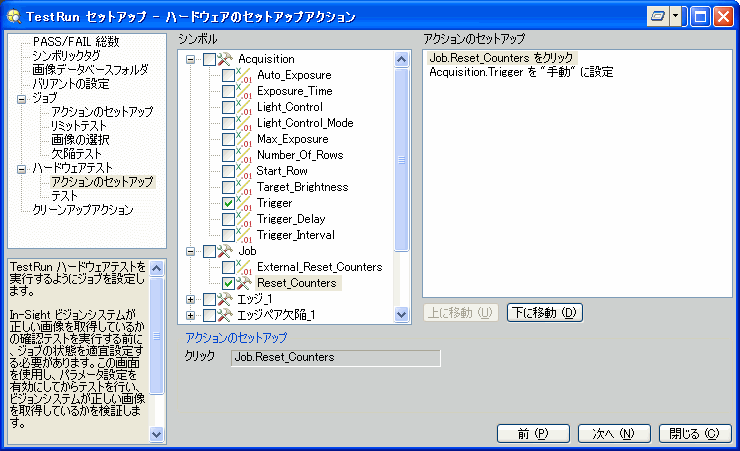Click the Reset_Counters symbol icon
740x451 pixels.
244,283
